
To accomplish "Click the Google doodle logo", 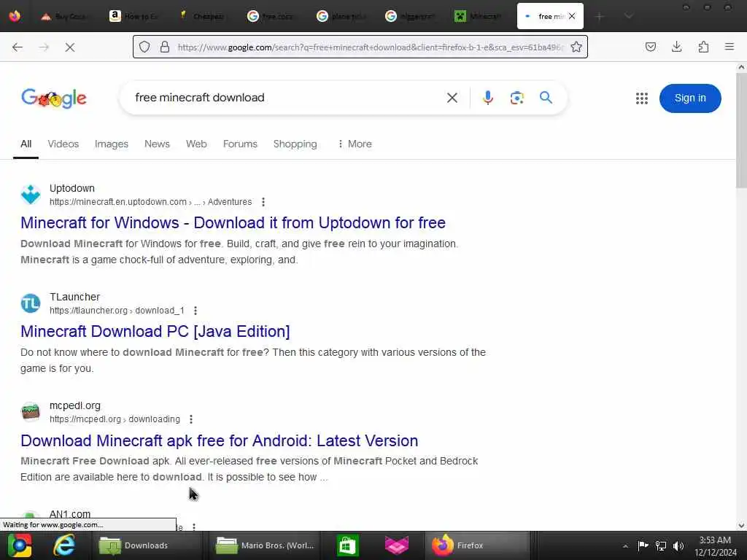I will click(54, 98).
